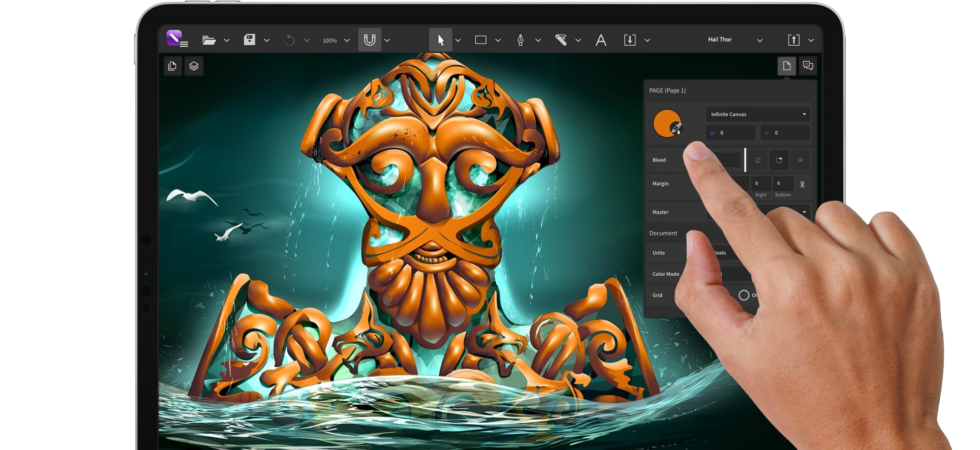Toggle the margin lock link icon
This screenshot has height=450, width=980.
pos(802,184)
